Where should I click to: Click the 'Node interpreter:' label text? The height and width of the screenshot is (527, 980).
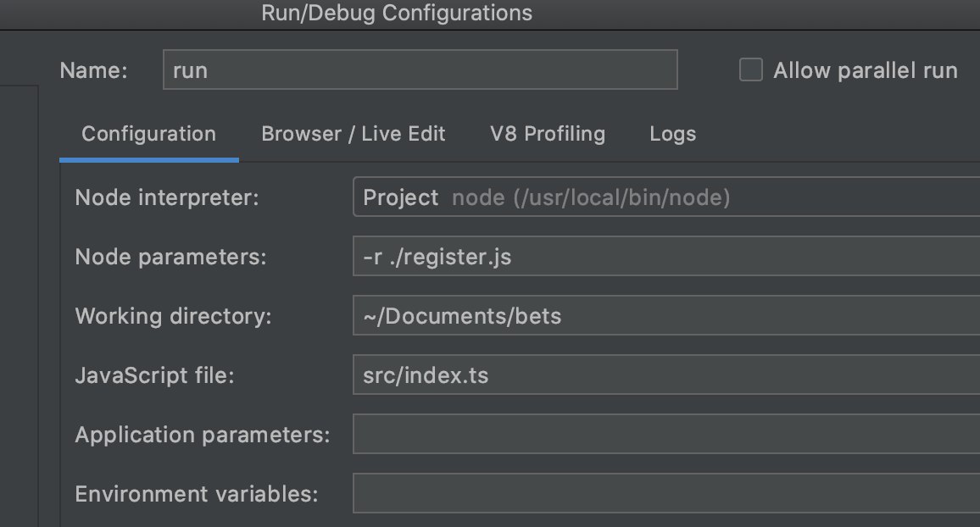166,198
